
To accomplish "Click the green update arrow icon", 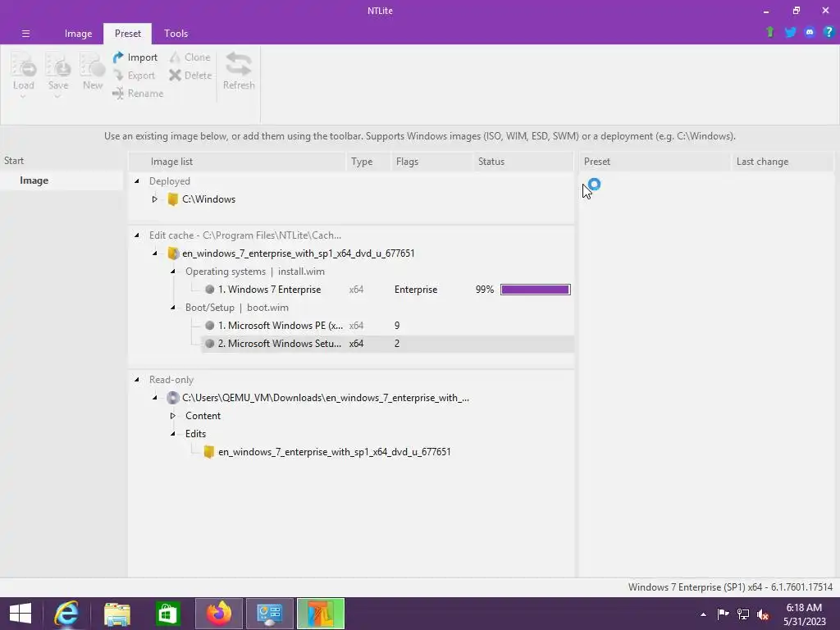I will [x=769, y=32].
